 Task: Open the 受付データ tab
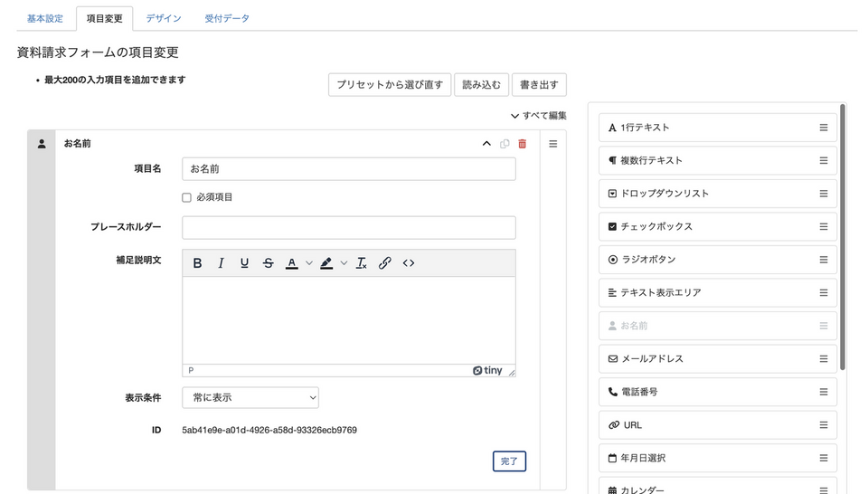[x=227, y=18]
